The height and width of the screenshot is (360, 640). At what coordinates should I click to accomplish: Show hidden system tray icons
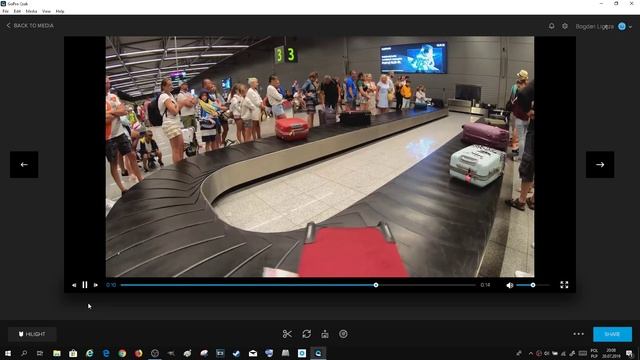531,353
